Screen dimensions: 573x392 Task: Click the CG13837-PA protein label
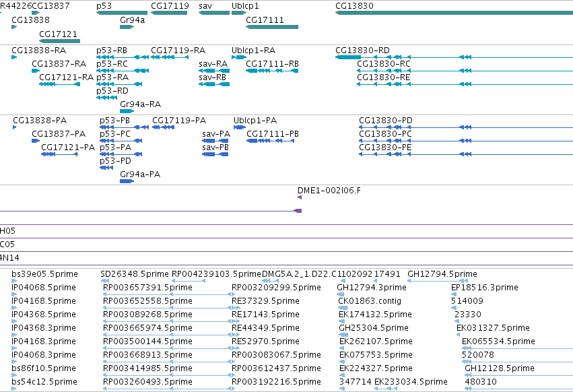(59, 134)
